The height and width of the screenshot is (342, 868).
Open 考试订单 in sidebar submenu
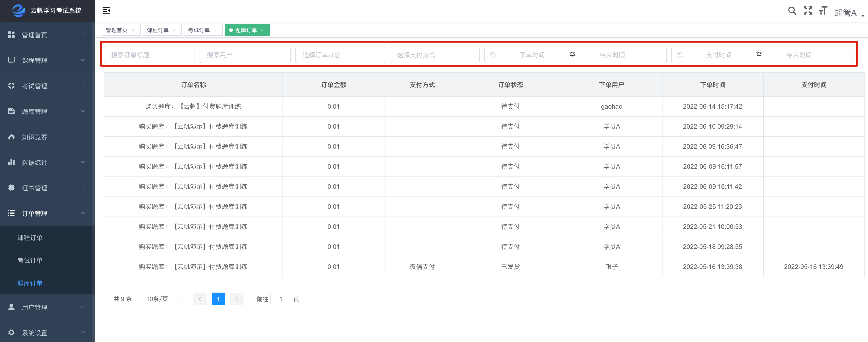point(30,260)
